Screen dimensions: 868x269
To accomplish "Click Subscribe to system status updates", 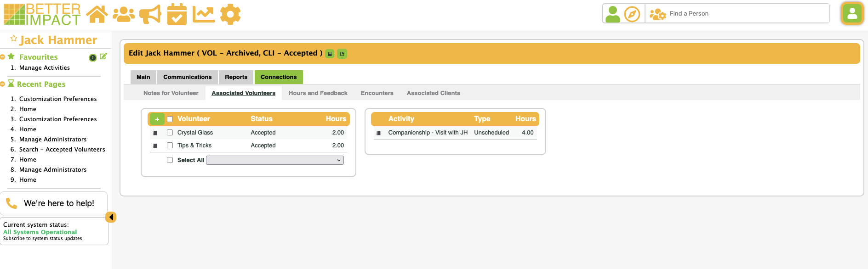I will click(42, 239).
